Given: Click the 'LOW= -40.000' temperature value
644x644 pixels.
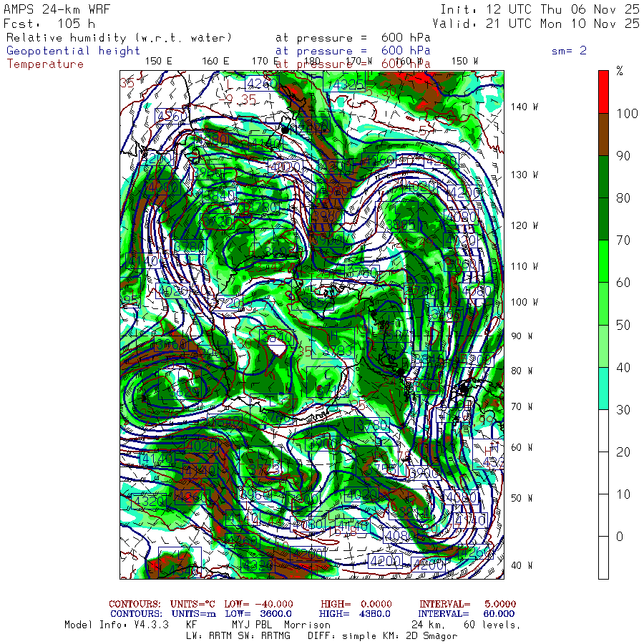Looking at the screenshot, I should (x=259, y=604).
